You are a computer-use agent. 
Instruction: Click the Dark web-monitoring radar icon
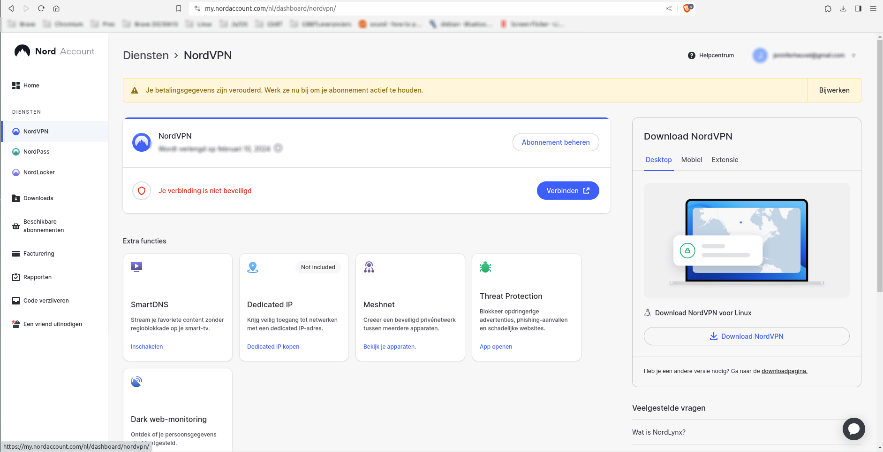[x=136, y=382]
